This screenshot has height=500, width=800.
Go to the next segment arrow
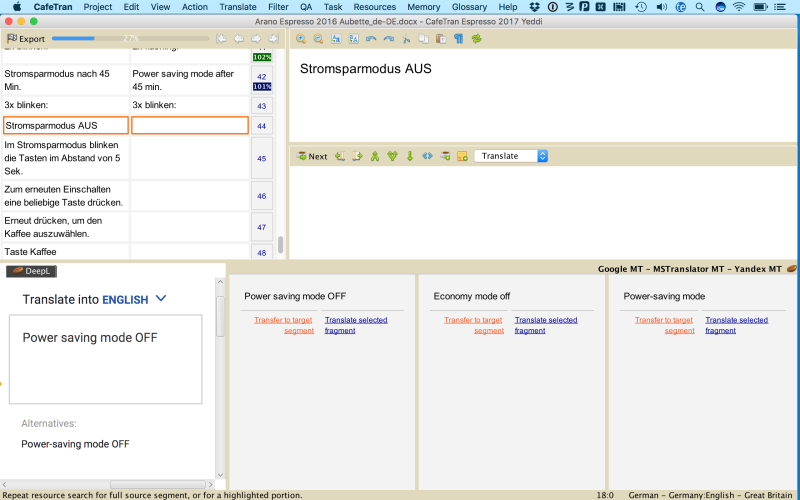[x=256, y=39]
